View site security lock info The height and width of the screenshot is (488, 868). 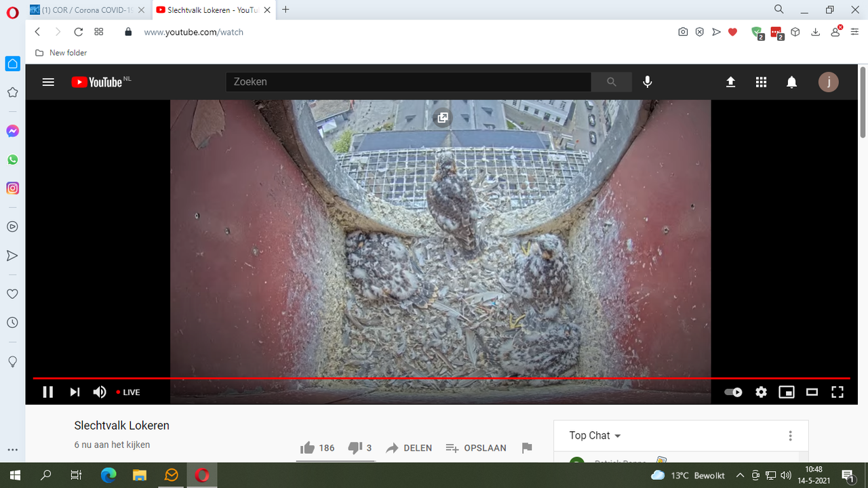point(128,32)
